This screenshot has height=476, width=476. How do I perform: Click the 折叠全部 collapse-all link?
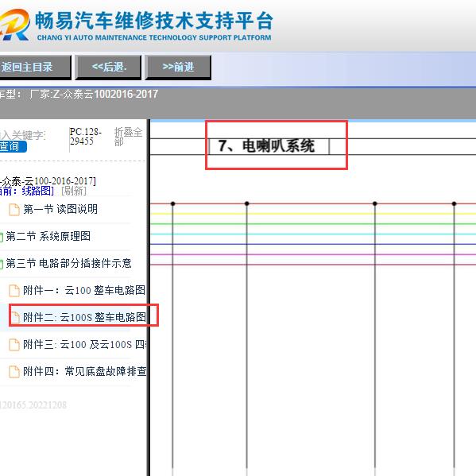pyautogui.click(x=128, y=137)
